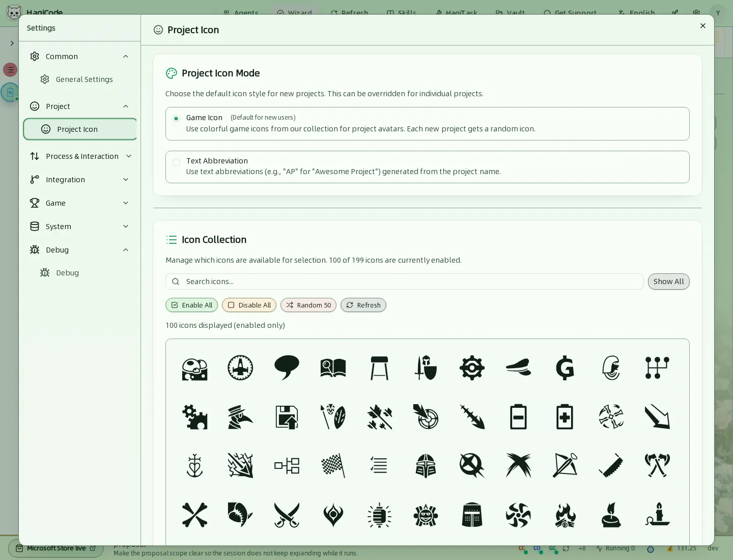Close the Settings dialog
This screenshot has width=733, height=560.
pyautogui.click(x=703, y=26)
